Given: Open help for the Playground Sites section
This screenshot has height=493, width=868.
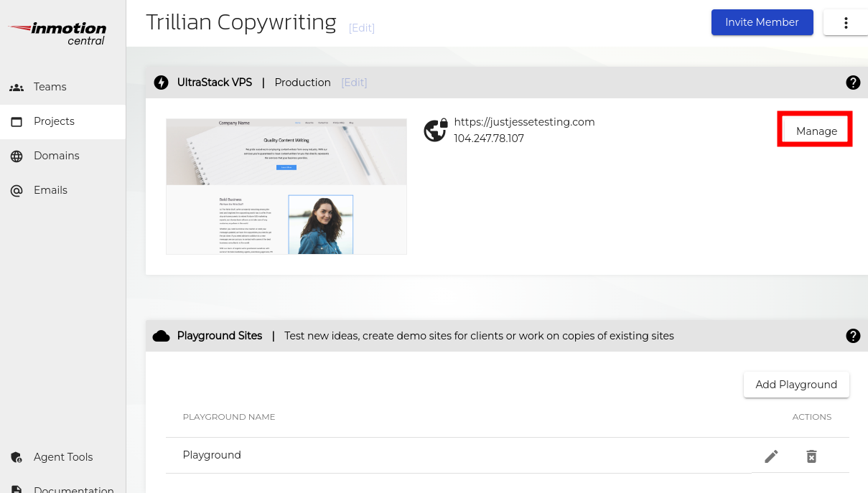Looking at the screenshot, I should [853, 336].
